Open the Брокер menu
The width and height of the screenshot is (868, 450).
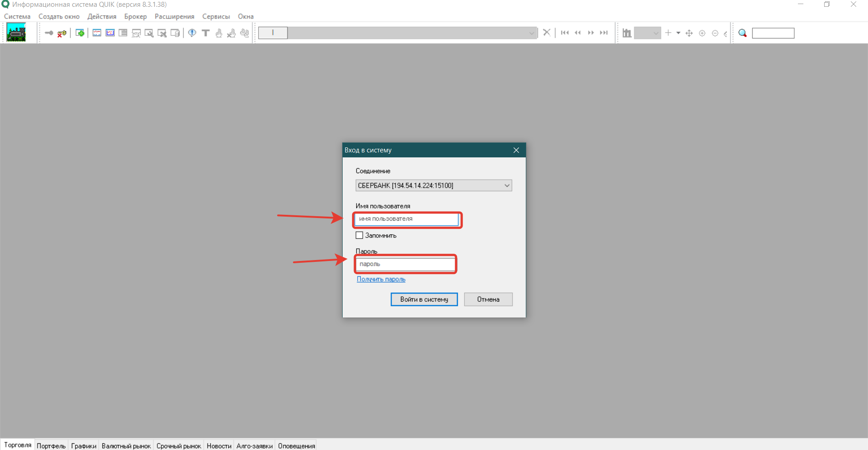point(136,16)
